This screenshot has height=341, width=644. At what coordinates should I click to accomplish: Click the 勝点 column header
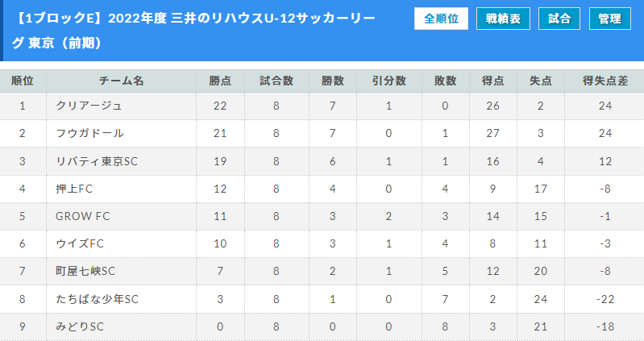[220, 81]
